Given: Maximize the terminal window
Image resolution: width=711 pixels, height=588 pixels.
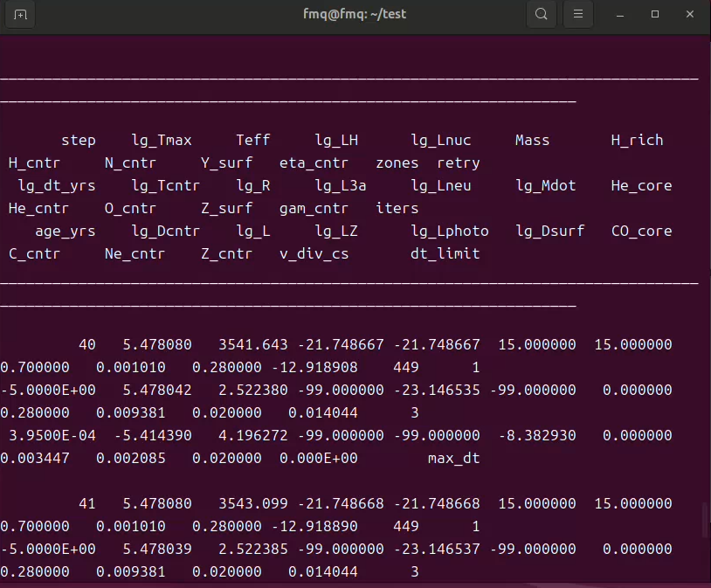Looking at the screenshot, I should pyautogui.click(x=655, y=14).
